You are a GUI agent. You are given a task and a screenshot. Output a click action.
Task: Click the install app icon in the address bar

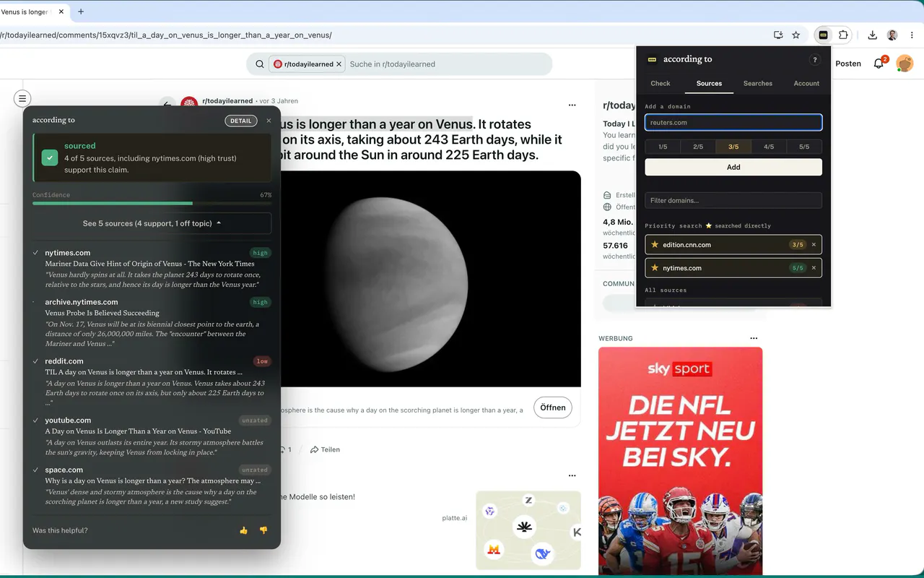pos(778,35)
